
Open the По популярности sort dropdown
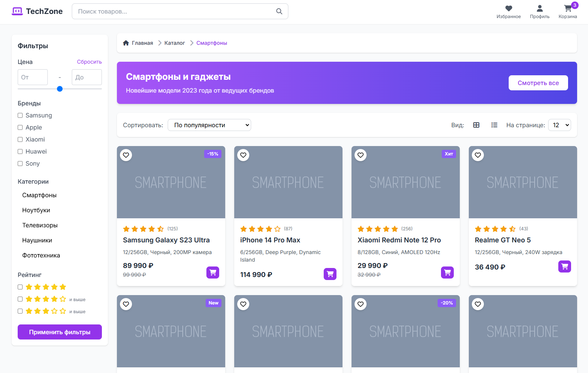pos(209,125)
